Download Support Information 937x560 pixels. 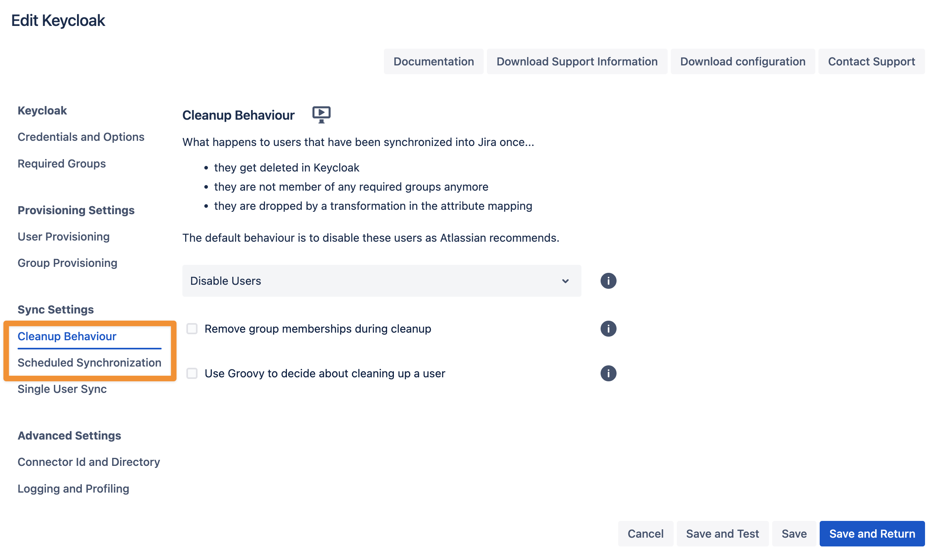[x=577, y=61]
